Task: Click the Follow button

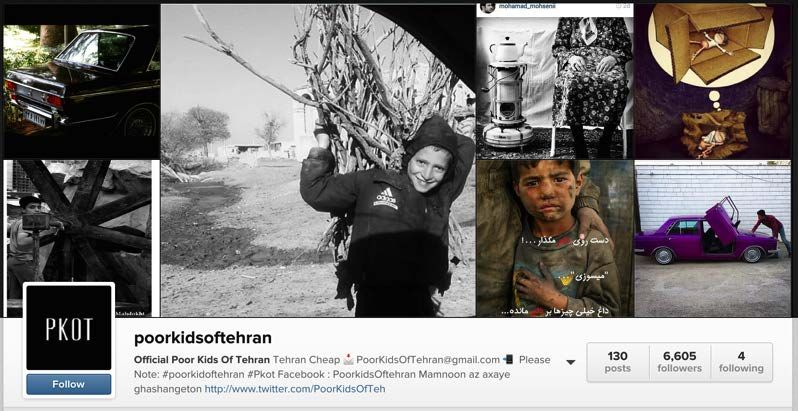Action: pyautogui.click(x=69, y=384)
